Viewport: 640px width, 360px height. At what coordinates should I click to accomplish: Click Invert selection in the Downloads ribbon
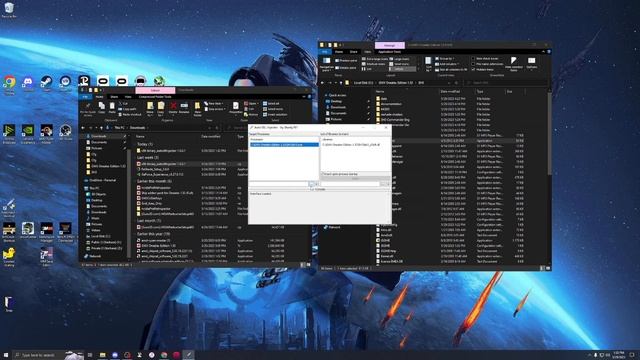[275, 115]
